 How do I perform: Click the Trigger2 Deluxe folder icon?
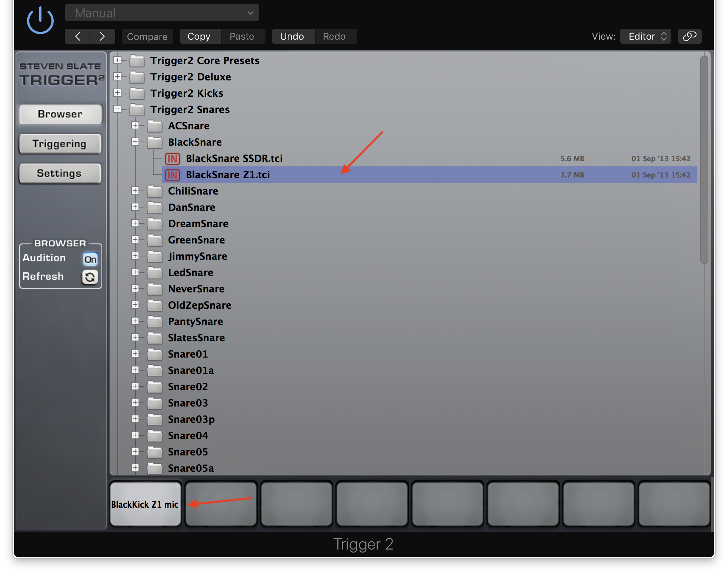pos(137,77)
